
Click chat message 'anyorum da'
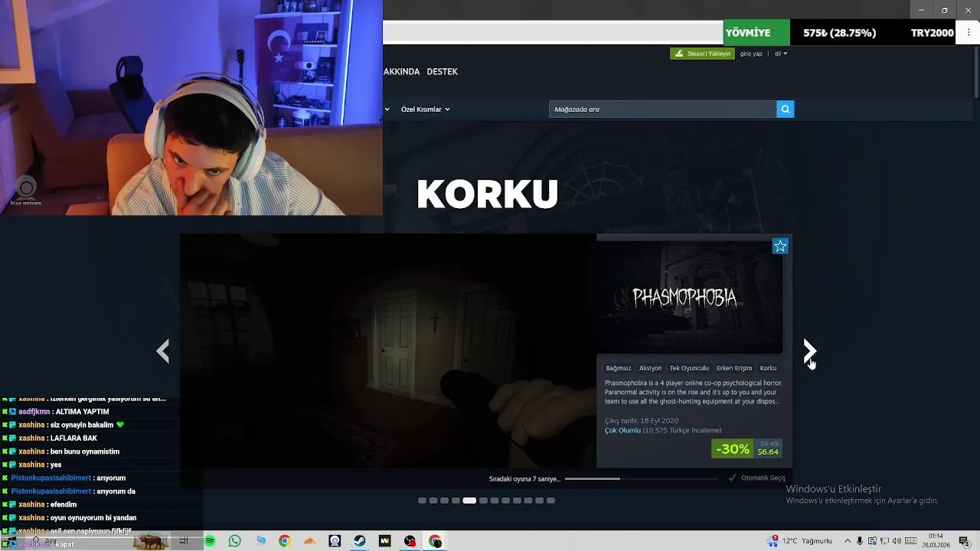116,491
